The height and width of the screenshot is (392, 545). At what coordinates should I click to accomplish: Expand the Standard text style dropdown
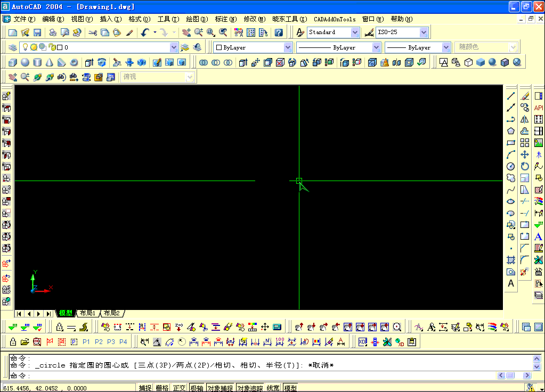355,32
